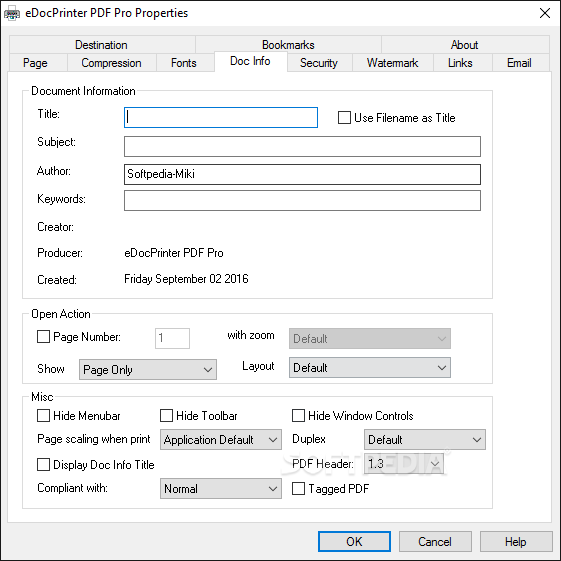Open the Watermark tab
The height and width of the screenshot is (561, 561).
tap(392, 63)
